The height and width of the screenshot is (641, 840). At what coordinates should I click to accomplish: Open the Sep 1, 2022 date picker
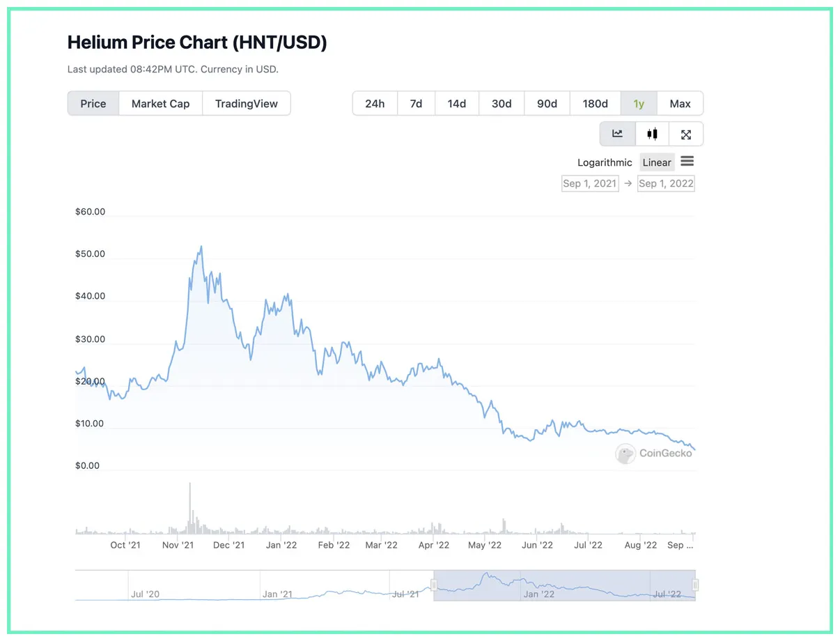pyautogui.click(x=665, y=183)
